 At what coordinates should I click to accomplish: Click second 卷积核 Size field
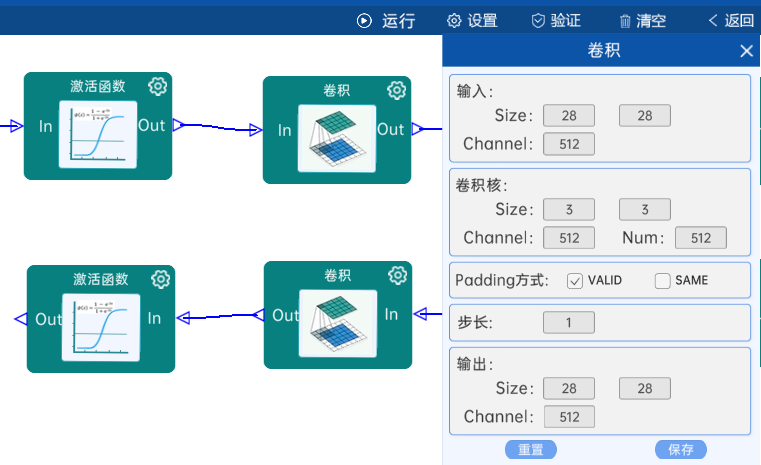(x=645, y=209)
